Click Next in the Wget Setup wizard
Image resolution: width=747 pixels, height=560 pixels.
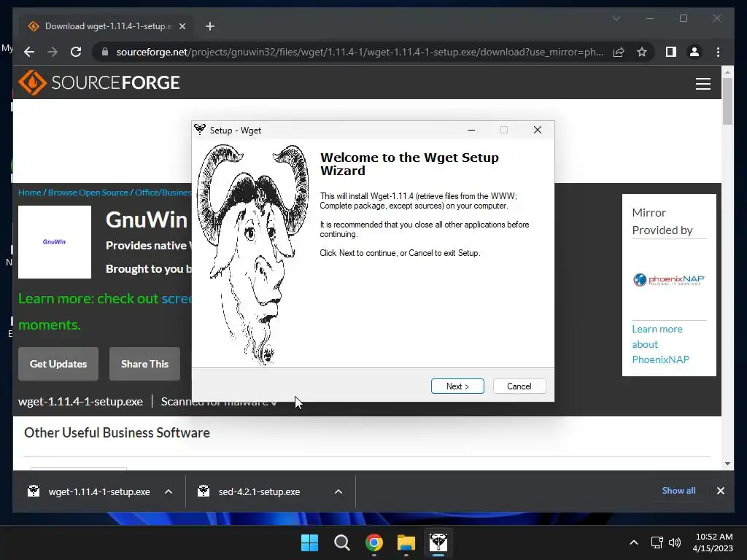[457, 386]
